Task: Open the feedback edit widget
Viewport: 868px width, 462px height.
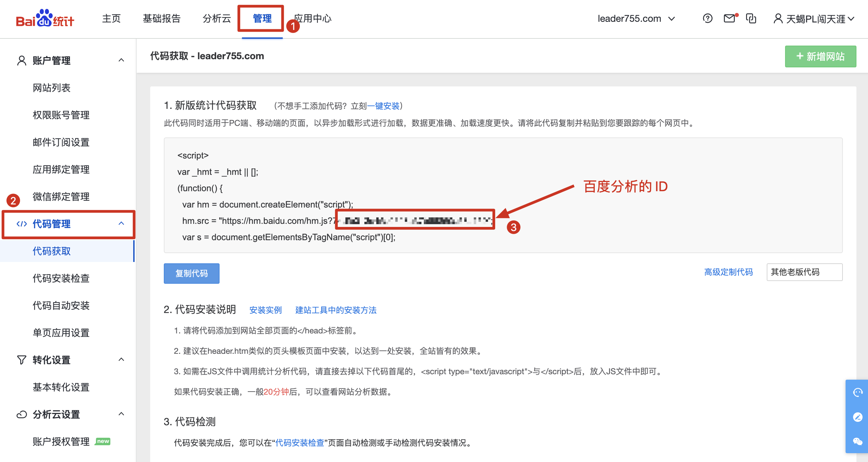Action: 858,417
